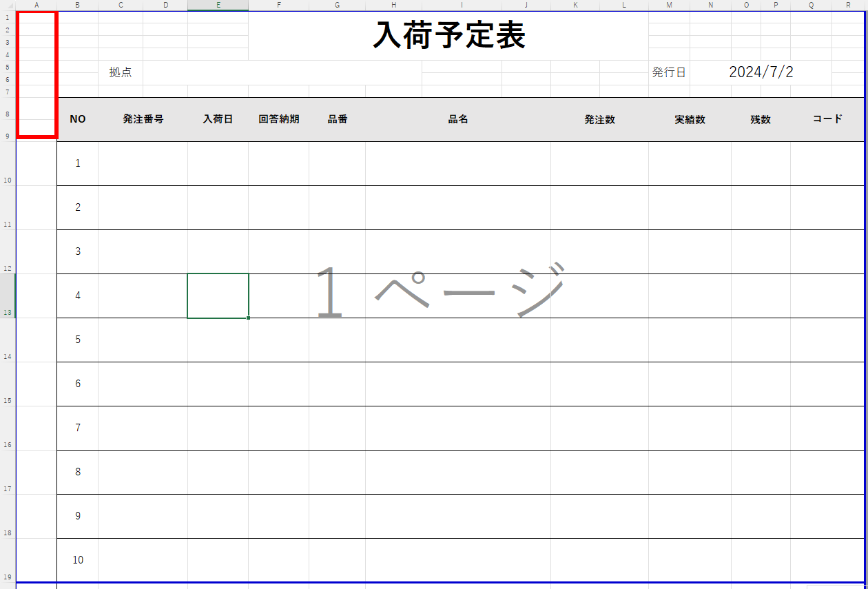Select column A header
Image resolution: width=868 pixels, height=589 pixels.
tap(36, 6)
